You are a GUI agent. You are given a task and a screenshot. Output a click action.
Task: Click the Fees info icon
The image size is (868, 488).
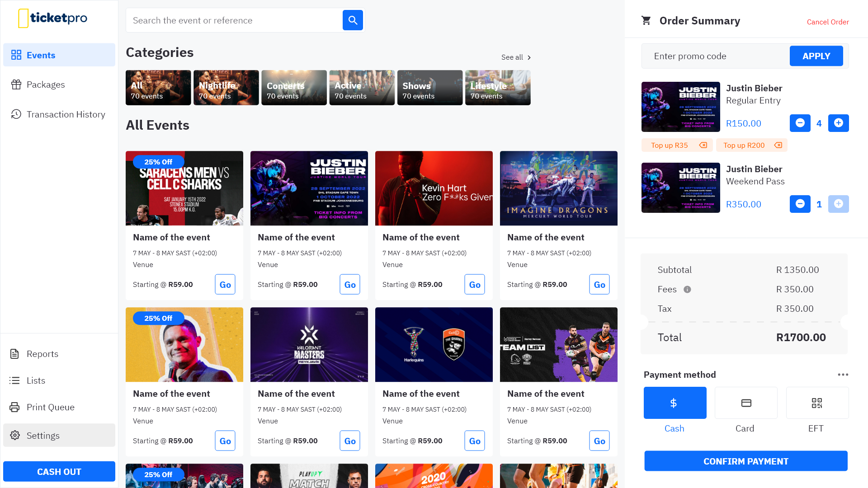pyautogui.click(x=687, y=289)
